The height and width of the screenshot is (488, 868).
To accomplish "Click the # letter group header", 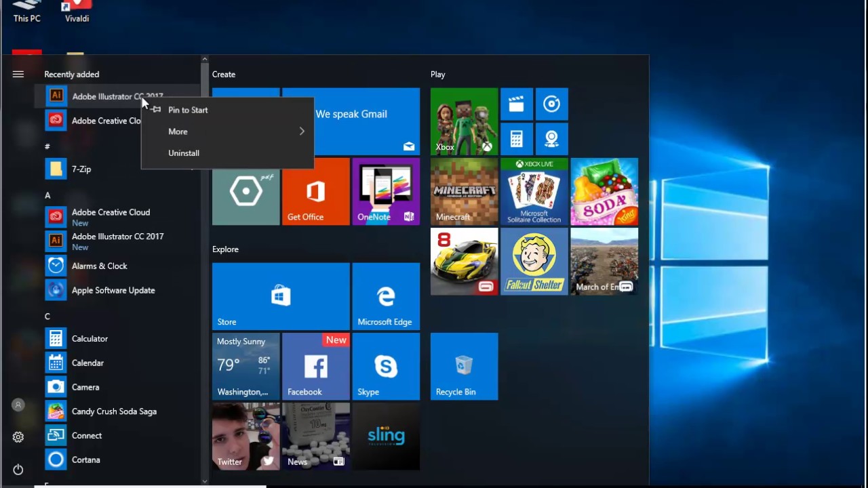I will [47, 146].
